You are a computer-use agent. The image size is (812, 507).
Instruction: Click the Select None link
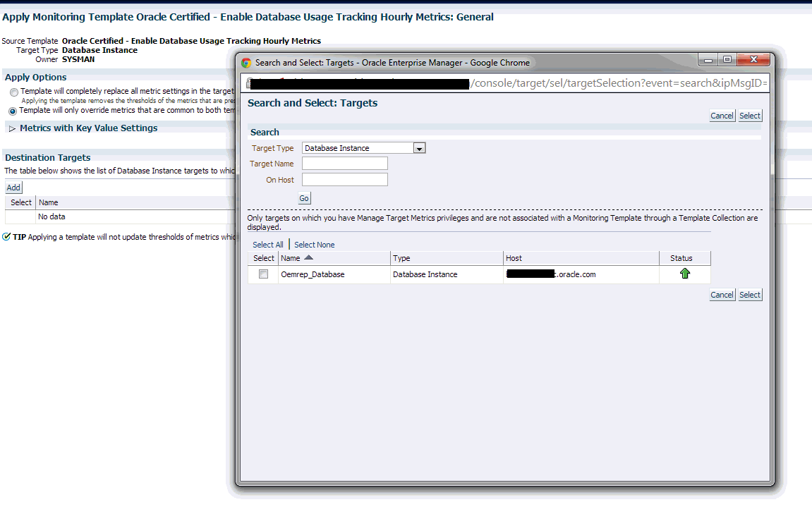click(x=315, y=245)
